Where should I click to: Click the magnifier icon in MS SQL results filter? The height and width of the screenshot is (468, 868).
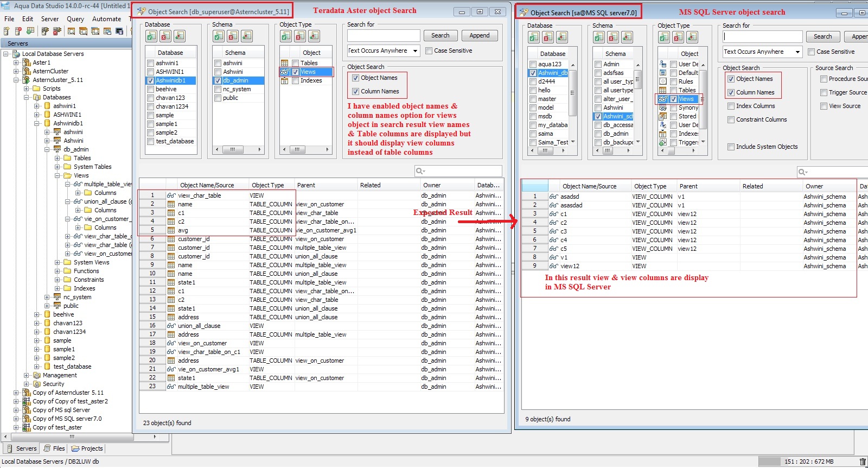(x=802, y=172)
